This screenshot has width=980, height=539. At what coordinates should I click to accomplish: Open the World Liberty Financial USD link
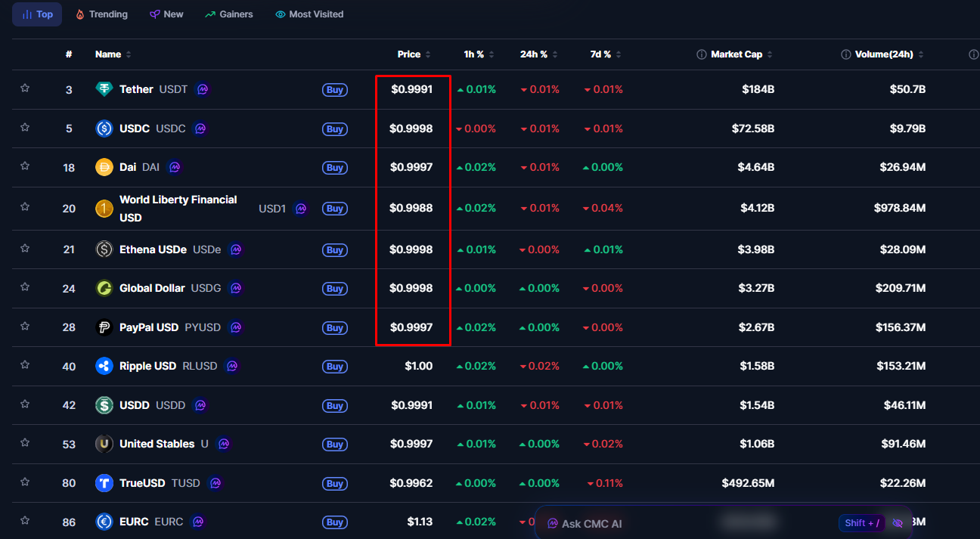178,208
